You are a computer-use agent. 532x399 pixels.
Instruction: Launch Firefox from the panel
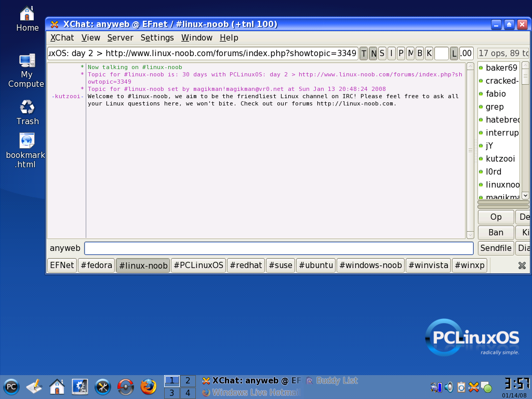149,387
